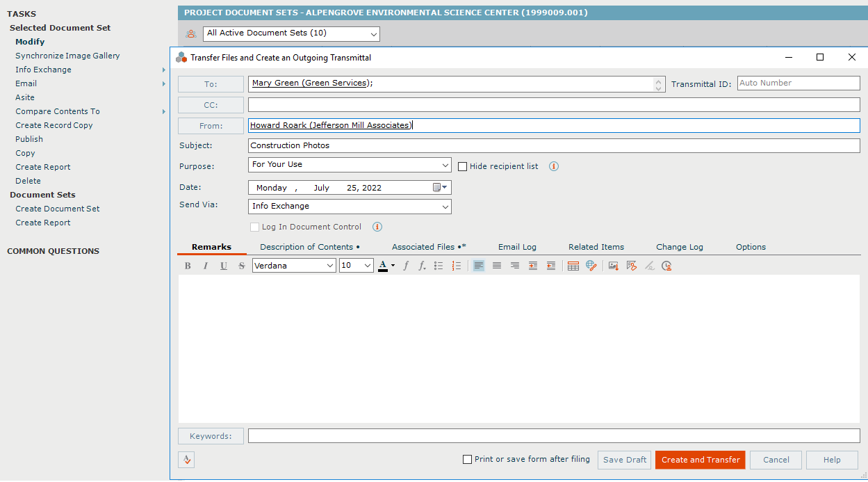The width and height of the screenshot is (868, 482).
Task: Click Publish in Tasks panel
Action: coord(29,139)
